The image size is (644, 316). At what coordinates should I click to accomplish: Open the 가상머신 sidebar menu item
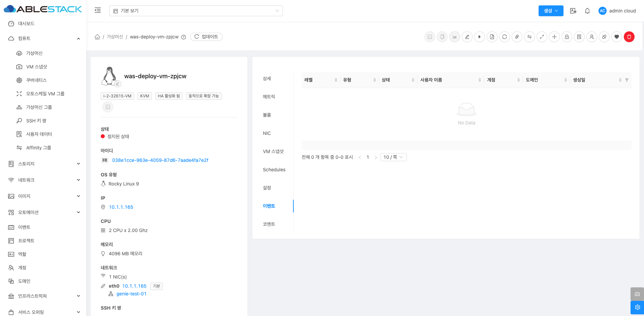(34, 53)
